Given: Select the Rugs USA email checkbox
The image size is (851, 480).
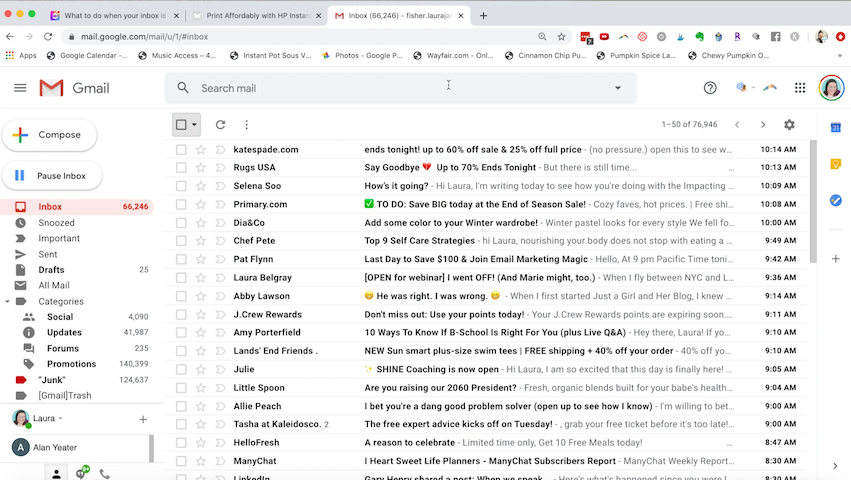Looking at the screenshot, I should 181,168.
